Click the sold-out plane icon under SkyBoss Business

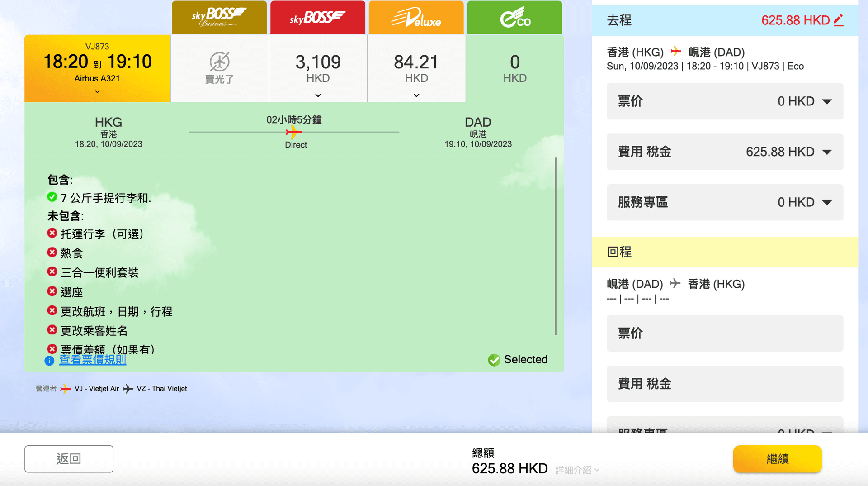tap(220, 62)
